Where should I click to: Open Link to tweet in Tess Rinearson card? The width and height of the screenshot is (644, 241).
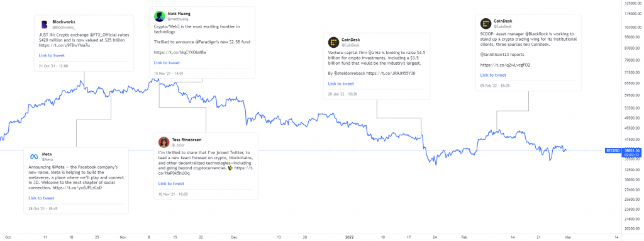pos(171,183)
